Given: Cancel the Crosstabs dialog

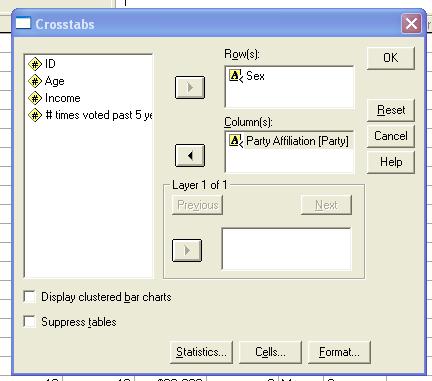Looking at the screenshot, I should coord(391,136).
